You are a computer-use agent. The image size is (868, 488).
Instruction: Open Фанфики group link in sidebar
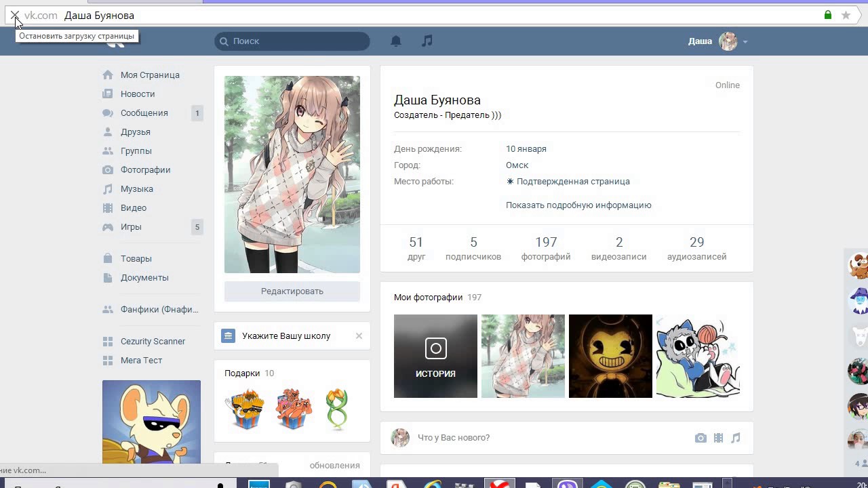[x=159, y=309]
